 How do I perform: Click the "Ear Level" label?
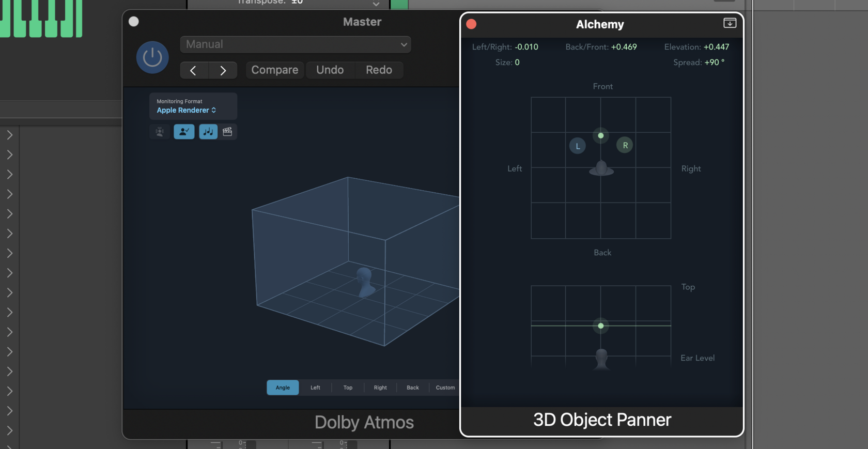[x=698, y=358]
